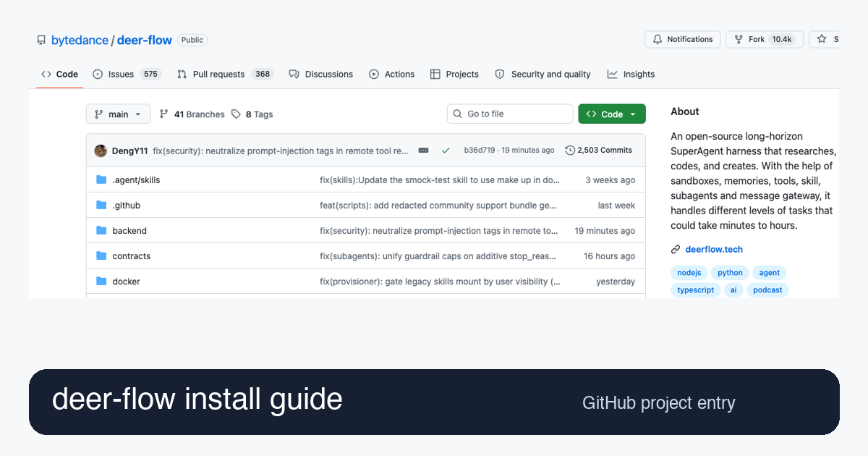The height and width of the screenshot is (456, 868).
Task: Open the bytedance owner link
Action: [x=80, y=41]
